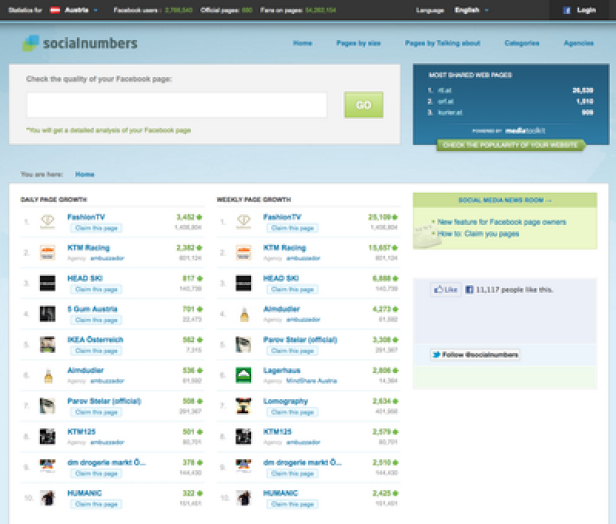Claim HUMANIC page in weekly list
Screen dimensions: 616x524
292,504
